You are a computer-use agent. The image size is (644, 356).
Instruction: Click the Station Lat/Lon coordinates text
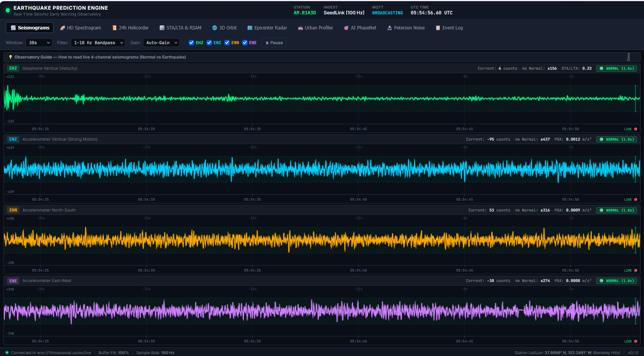567,353
